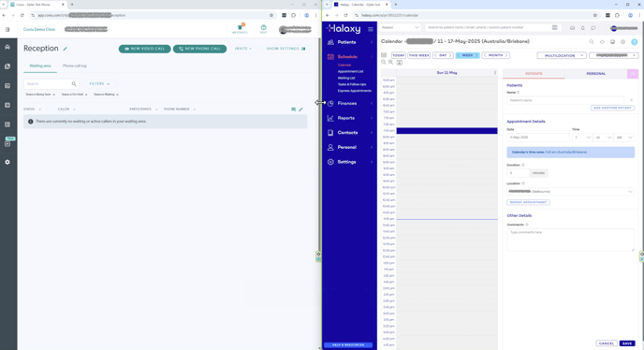
Task: Open Express Appointments under Schedule
Action: 355,91
